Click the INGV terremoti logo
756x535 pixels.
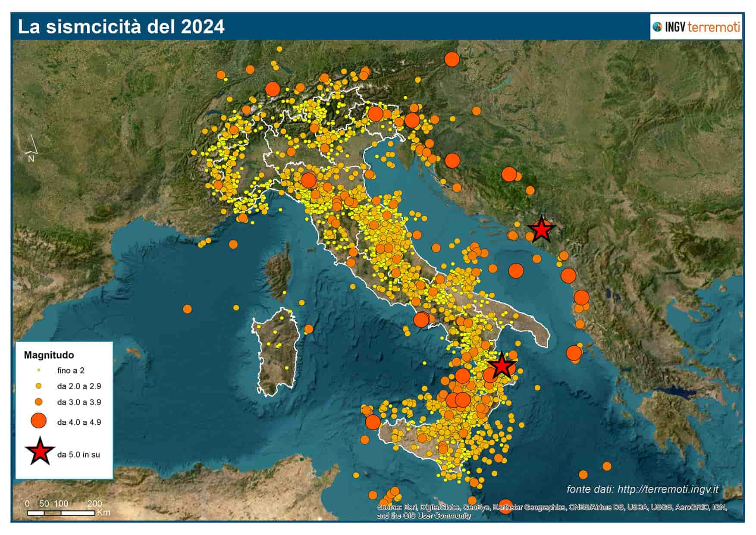(696, 27)
